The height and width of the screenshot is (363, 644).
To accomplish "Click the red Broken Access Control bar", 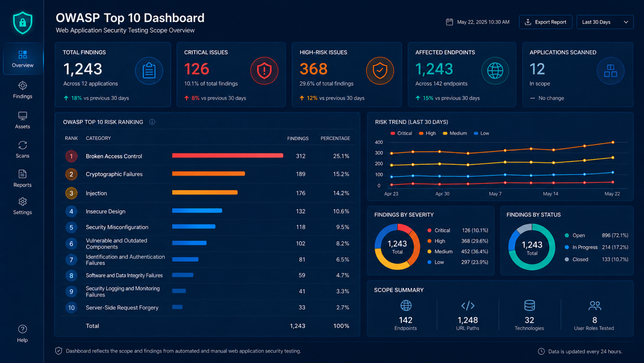I will coord(228,156).
